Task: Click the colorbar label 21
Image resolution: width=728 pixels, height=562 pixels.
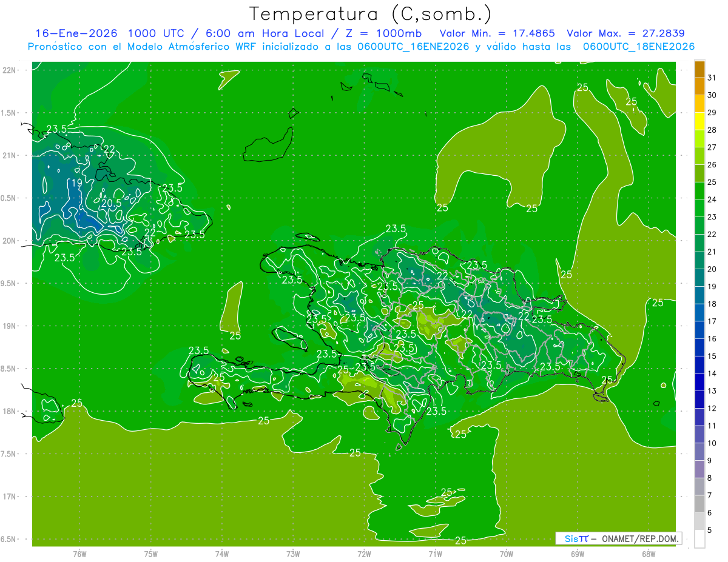Action: [712, 252]
